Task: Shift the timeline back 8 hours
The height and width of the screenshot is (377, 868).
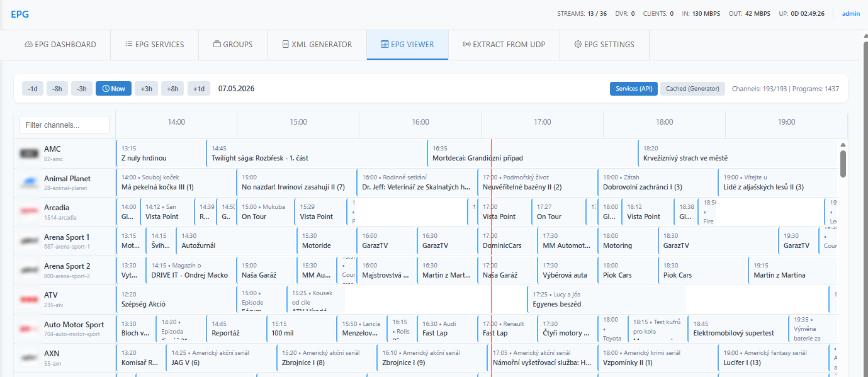Action: point(57,89)
